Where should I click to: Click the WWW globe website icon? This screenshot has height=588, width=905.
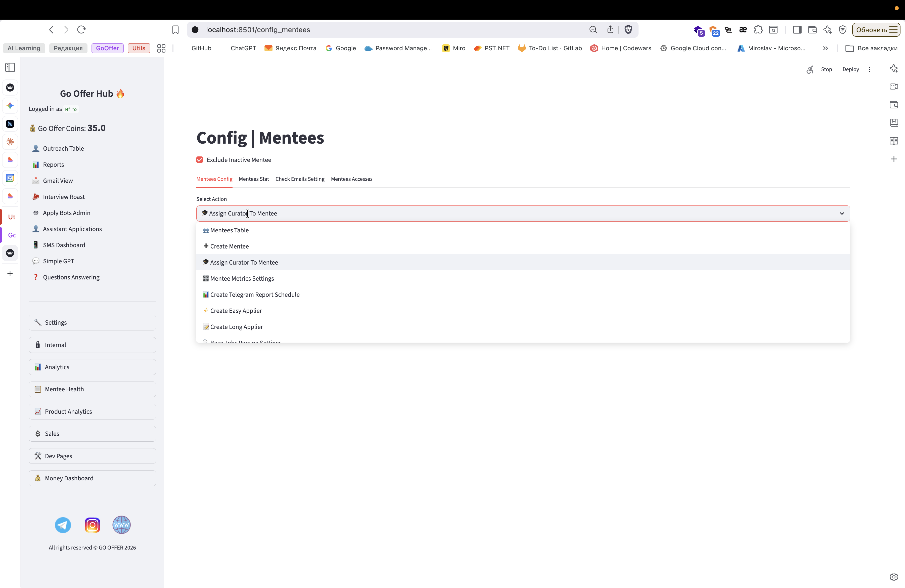click(122, 525)
